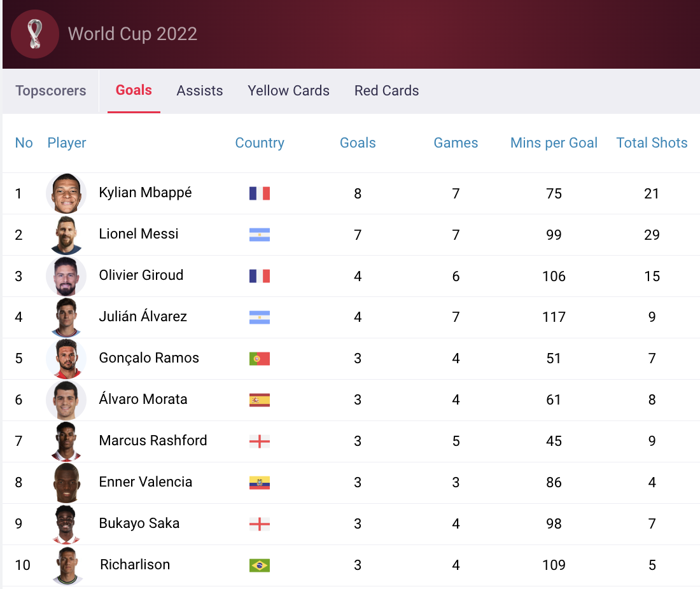Viewport: 700px width, 589px height.
Task: Click Bukayo Saka's player photo
Action: pos(66,524)
